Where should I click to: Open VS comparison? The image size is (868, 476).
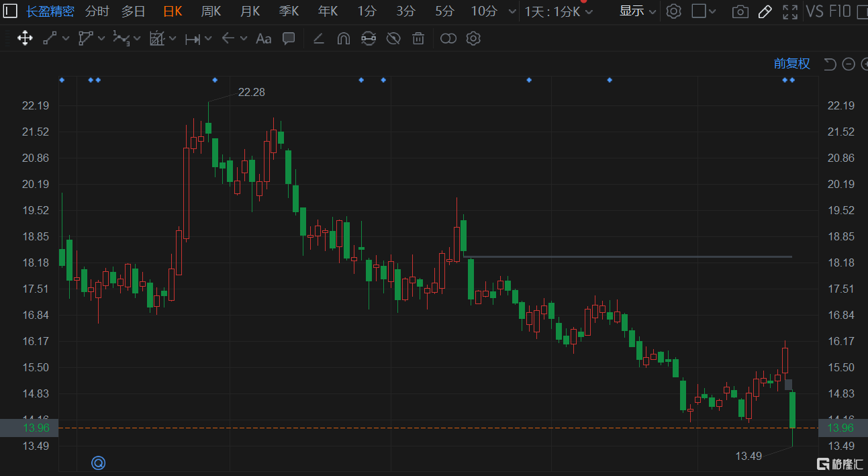coord(814,11)
